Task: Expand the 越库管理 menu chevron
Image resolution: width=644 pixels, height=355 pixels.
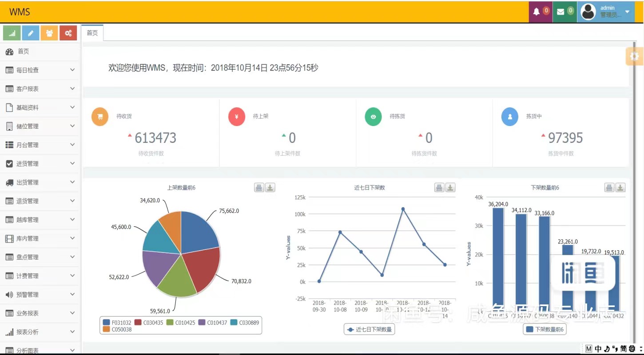Action: coord(72,220)
